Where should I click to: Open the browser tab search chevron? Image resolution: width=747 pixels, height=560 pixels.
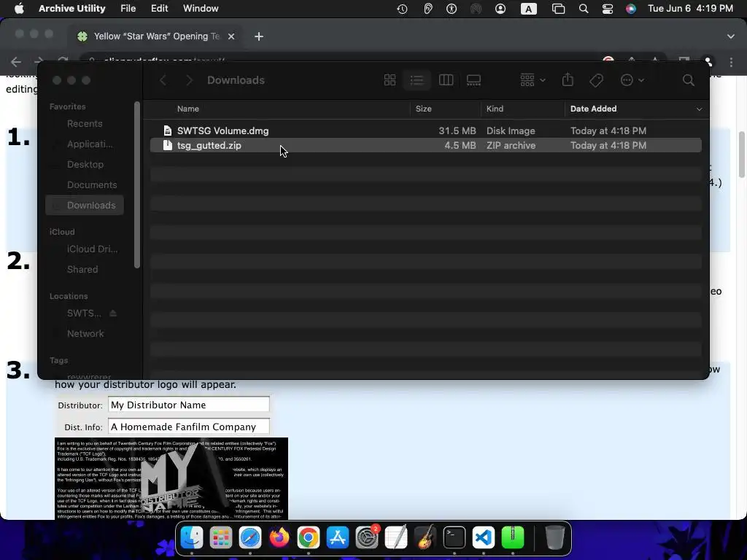click(731, 36)
